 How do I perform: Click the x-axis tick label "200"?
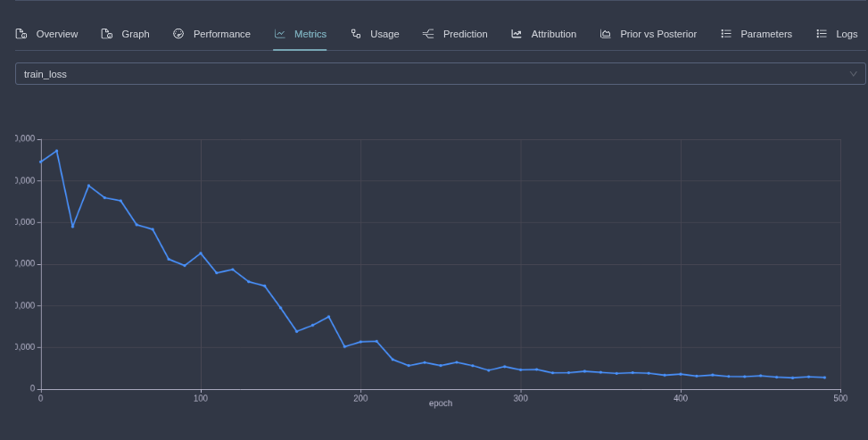[360, 398]
